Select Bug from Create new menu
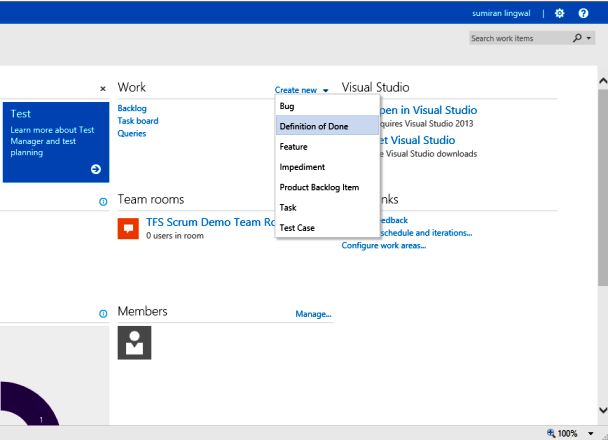This screenshot has width=608, height=440. click(327, 106)
